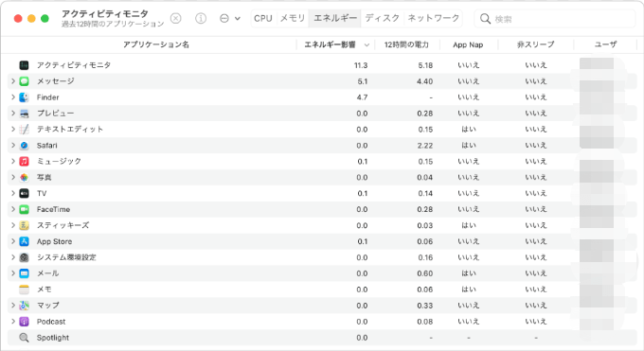The height and width of the screenshot is (351, 644).
Task: Expand the ミュージック row
Action: [x=12, y=162]
